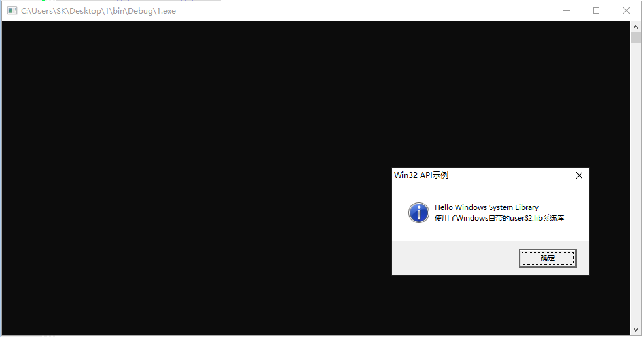Click dialog title bar space beside Win32 API示例
644x337 pixels.
pyautogui.click(x=504, y=175)
